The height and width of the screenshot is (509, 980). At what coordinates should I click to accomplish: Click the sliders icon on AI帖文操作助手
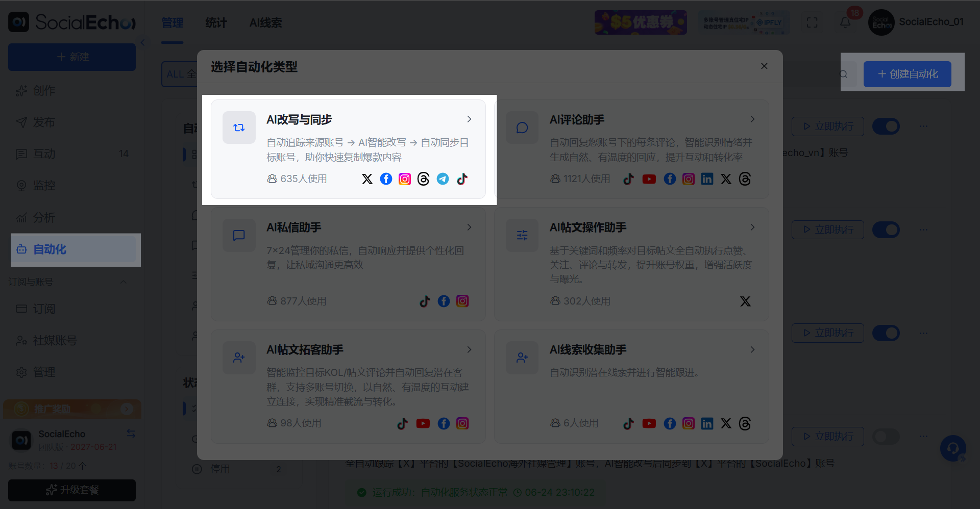[522, 235]
